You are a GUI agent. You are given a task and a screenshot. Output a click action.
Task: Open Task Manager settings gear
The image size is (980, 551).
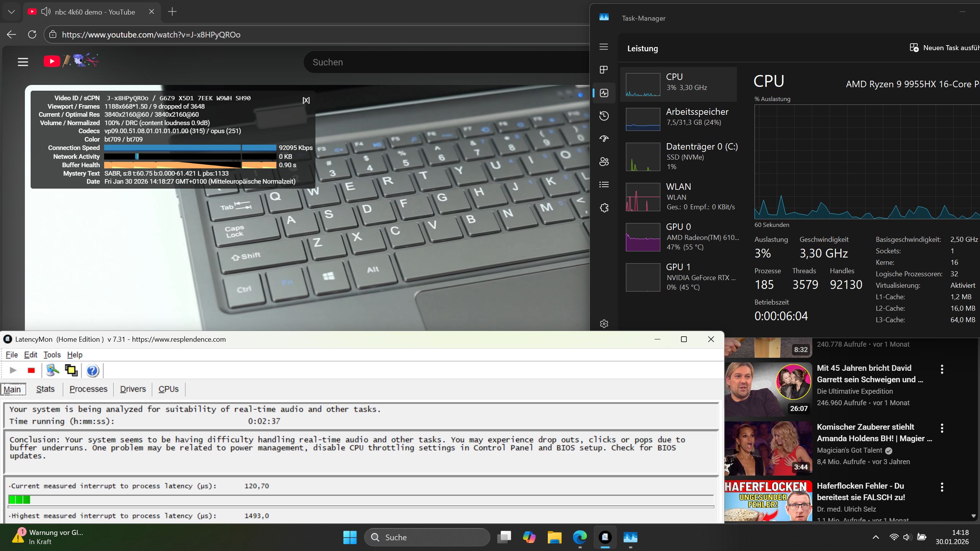[604, 324]
